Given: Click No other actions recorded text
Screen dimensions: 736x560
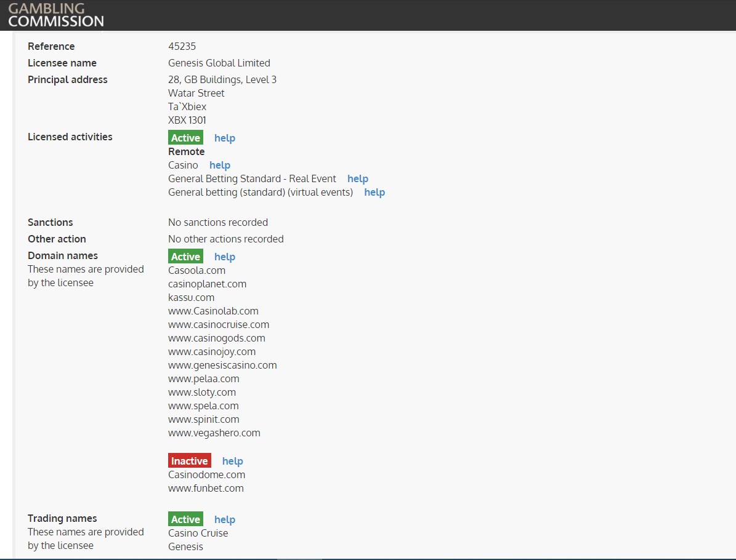Looking at the screenshot, I should coord(226,239).
